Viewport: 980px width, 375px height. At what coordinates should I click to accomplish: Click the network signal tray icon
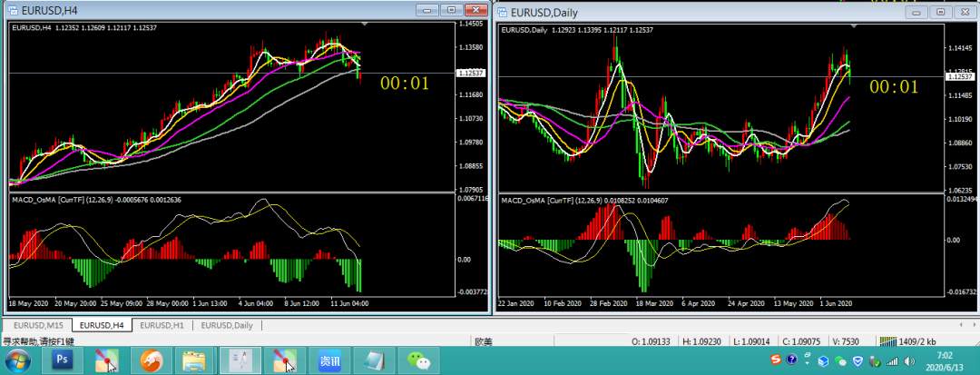[893, 361]
